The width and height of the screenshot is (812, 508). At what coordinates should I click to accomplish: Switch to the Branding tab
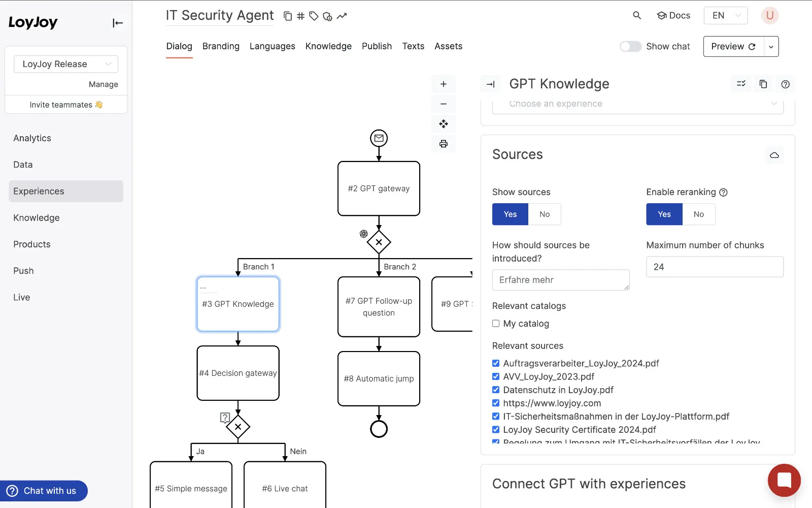(x=221, y=46)
